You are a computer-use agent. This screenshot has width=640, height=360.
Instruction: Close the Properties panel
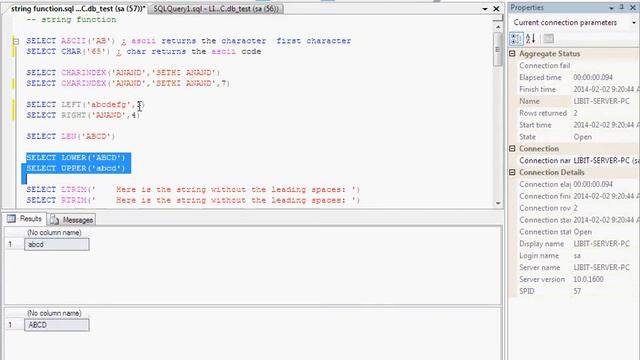point(633,8)
